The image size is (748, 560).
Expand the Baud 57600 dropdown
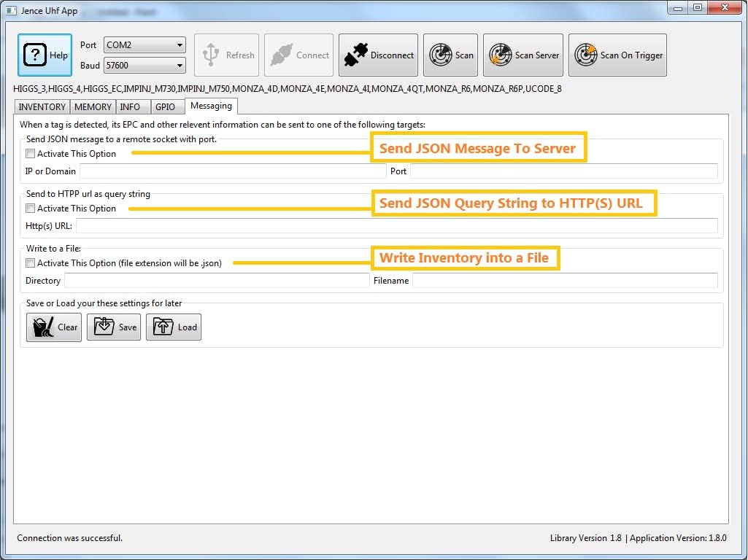tap(144, 66)
